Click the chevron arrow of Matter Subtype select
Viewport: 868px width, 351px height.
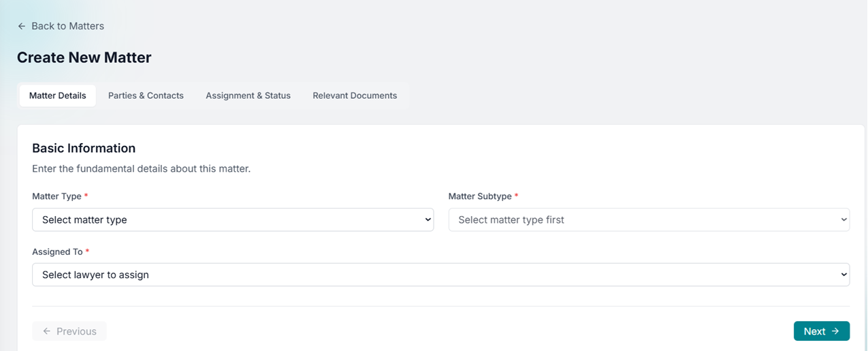click(x=843, y=219)
